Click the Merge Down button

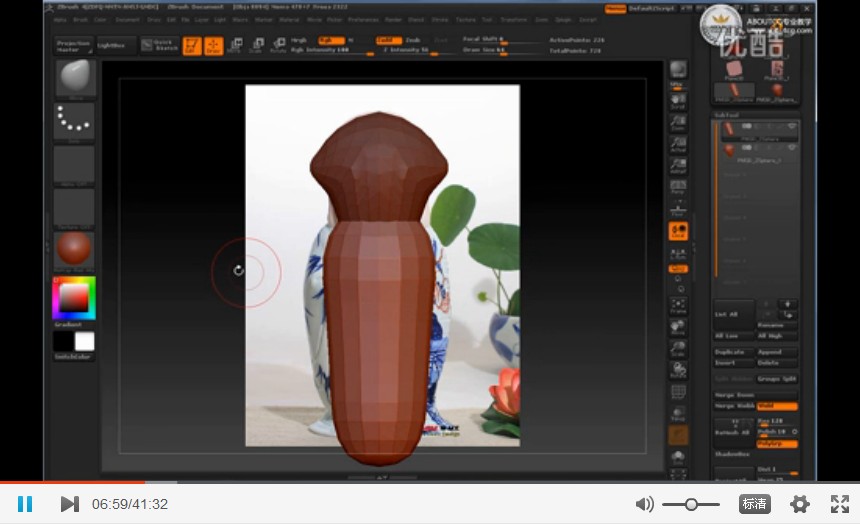click(756, 395)
